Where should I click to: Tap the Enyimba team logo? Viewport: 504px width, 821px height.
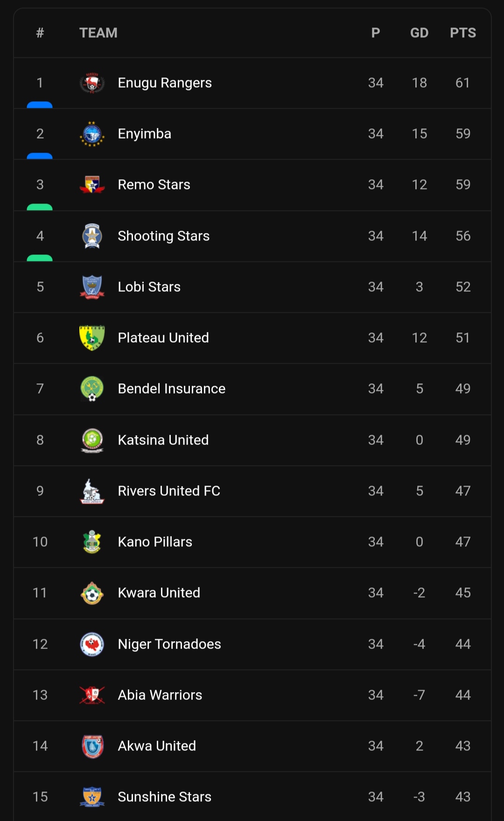click(x=92, y=134)
